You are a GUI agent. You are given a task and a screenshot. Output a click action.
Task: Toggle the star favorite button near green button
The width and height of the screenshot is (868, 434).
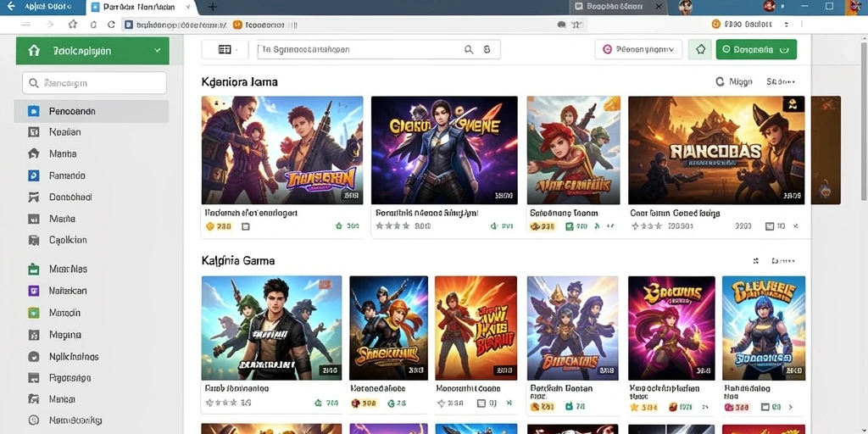[700, 49]
